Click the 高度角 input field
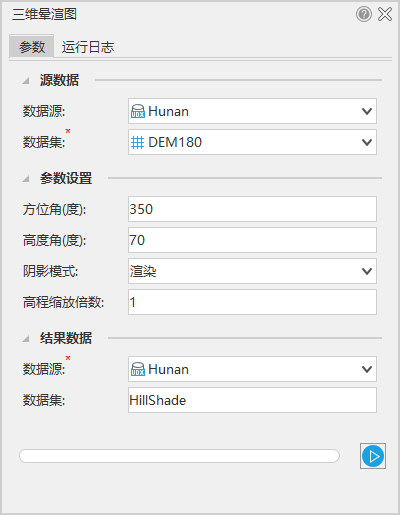400x515 pixels. coord(252,240)
